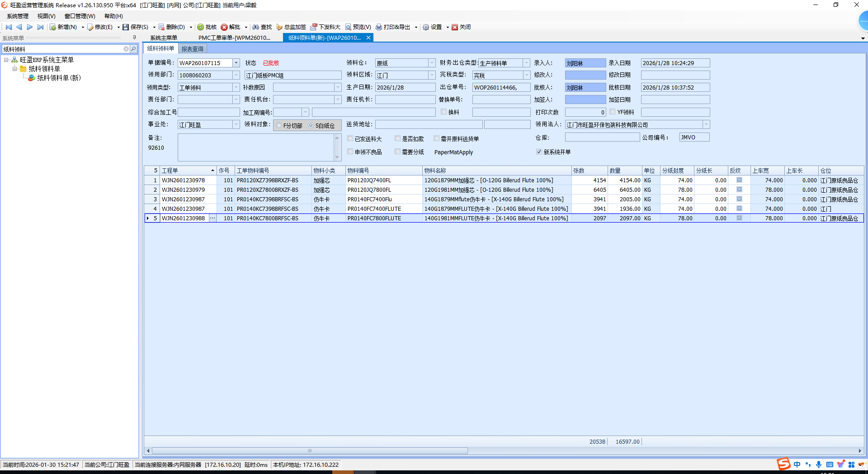Click the 批核 approve toolbar icon
Screen dimensions: 868x474
pos(201,27)
